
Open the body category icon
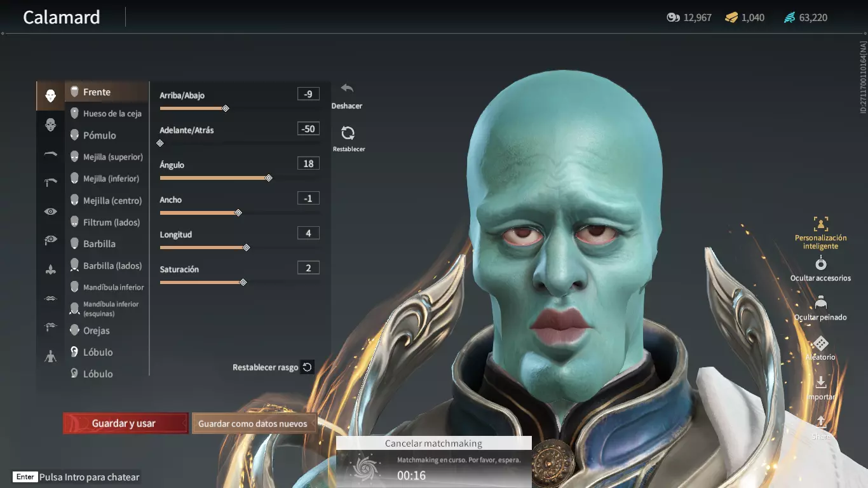click(50, 356)
